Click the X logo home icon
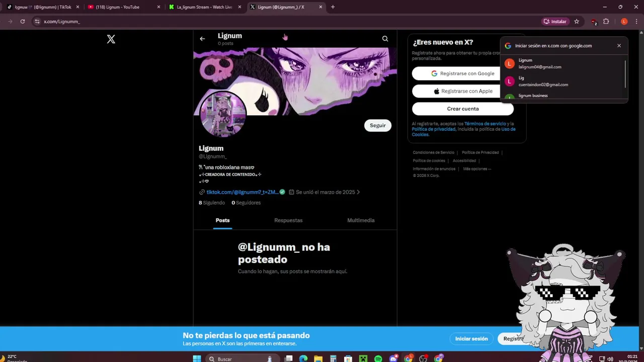This screenshot has width=644, height=362. click(x=111, y=39)
